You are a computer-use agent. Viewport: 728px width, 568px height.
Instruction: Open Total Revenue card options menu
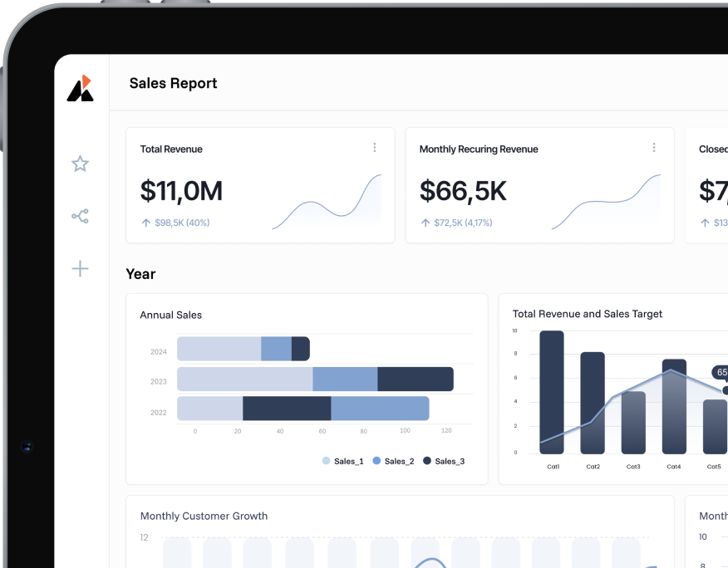coord(375,148)
